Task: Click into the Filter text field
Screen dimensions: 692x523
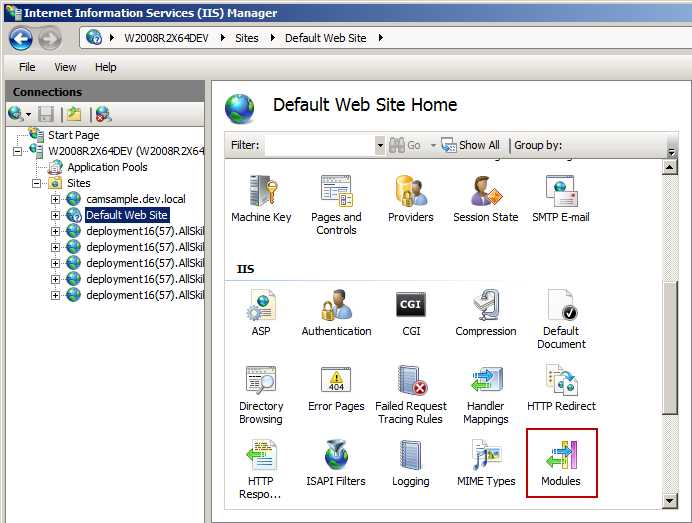Action: (x=320, y=145)
